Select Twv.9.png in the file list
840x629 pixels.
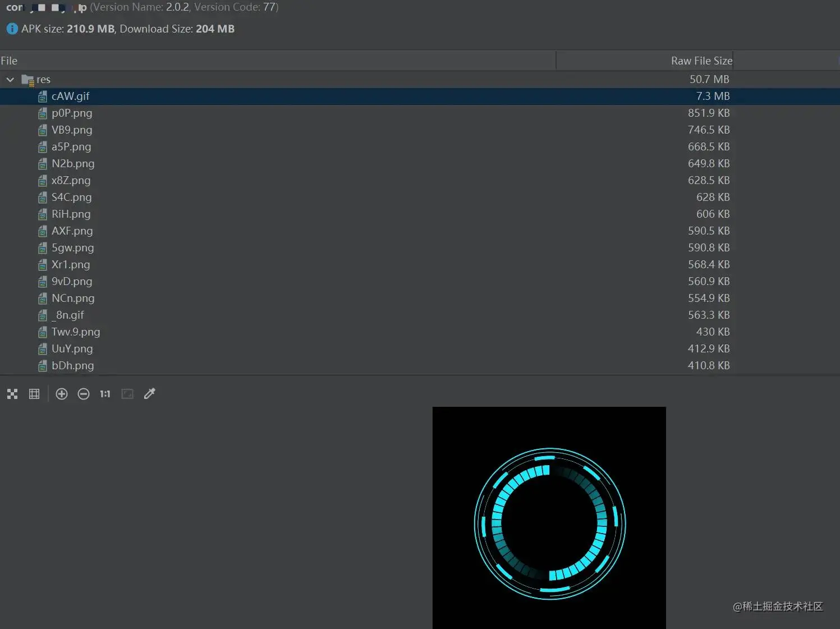coord(76,332)
